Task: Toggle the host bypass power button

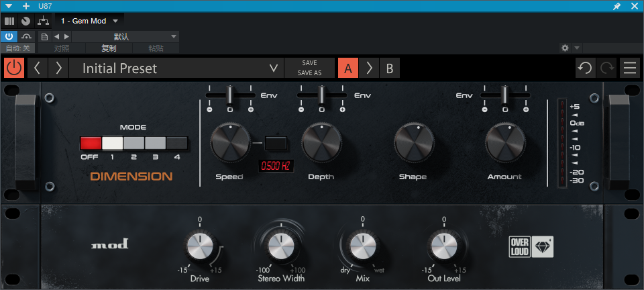Action: [9, 36]
